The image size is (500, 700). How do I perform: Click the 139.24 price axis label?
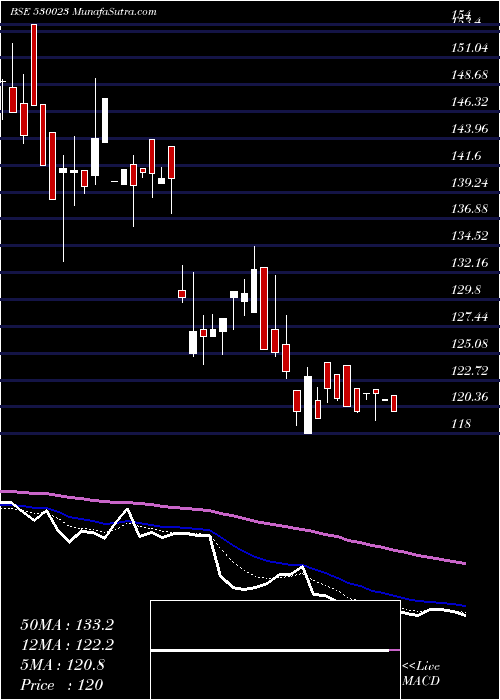[x=470, y=183]
